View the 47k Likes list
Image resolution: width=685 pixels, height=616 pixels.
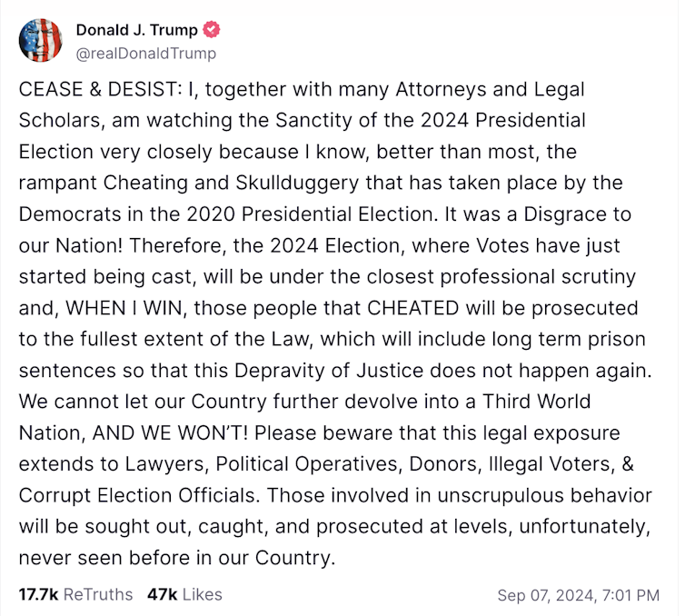pos(184,595)
